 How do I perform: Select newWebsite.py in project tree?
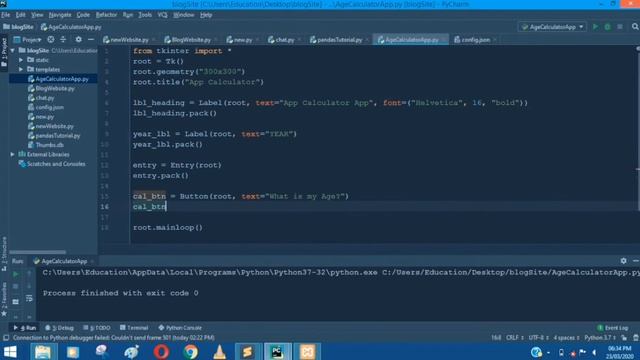(54, 126)
